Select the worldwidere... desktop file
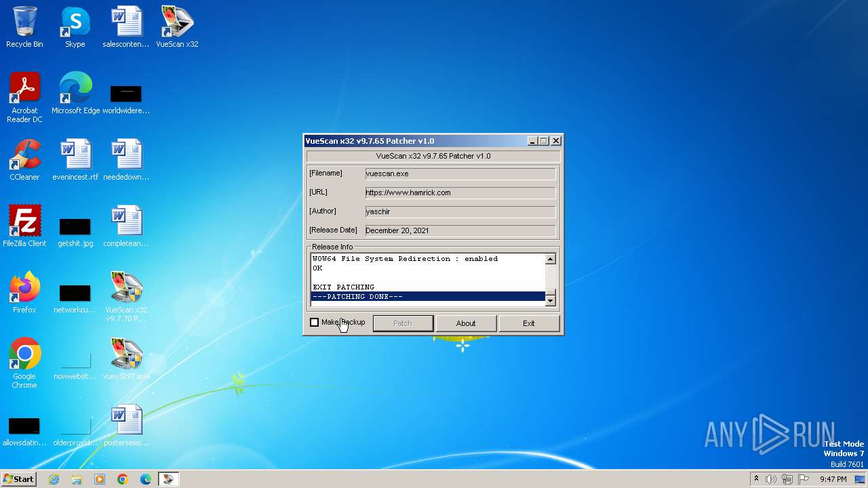The image size is (868, 488). [x=126, y=98]
